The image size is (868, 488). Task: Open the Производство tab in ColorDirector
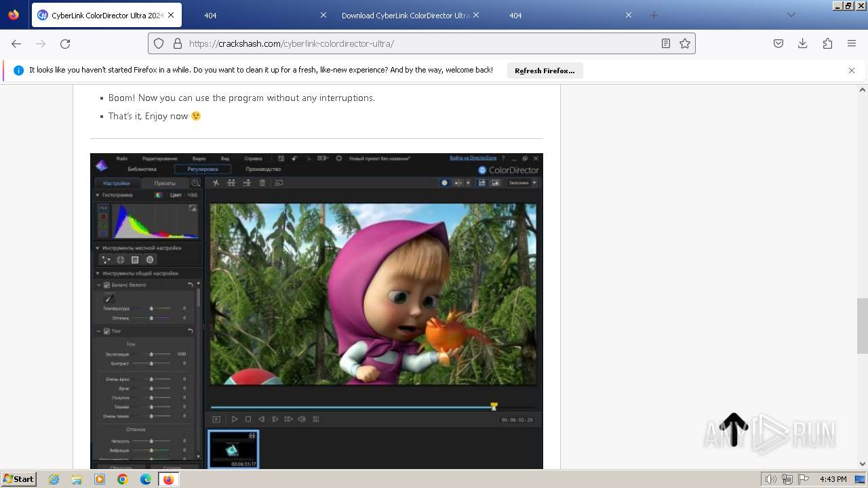coord(263,169)
